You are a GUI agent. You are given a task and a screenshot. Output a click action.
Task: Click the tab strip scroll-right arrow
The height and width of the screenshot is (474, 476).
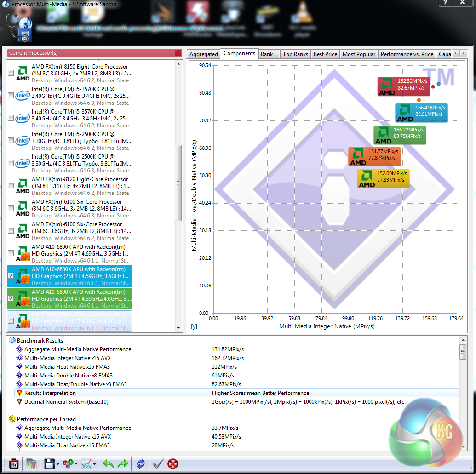(x=464, y=53)
